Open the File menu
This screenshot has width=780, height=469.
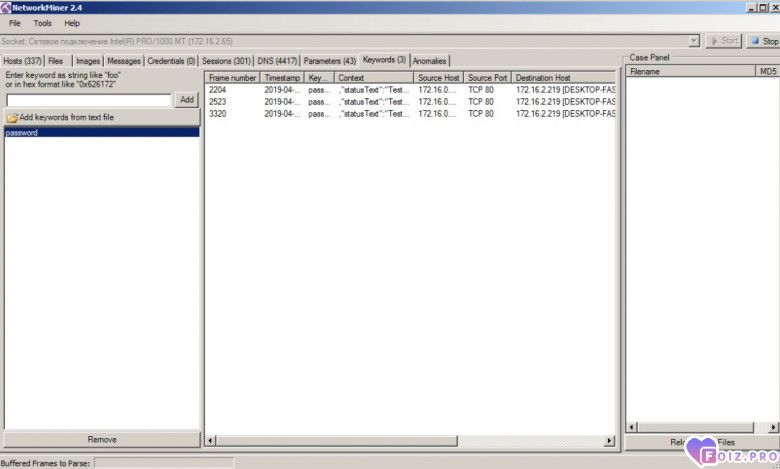pos(15,23)
